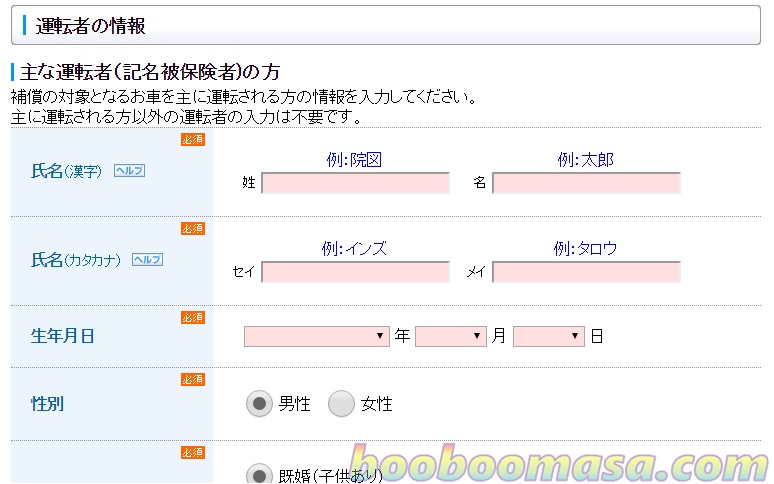Click the 例:院図 example text

click(x=354, y=160)
